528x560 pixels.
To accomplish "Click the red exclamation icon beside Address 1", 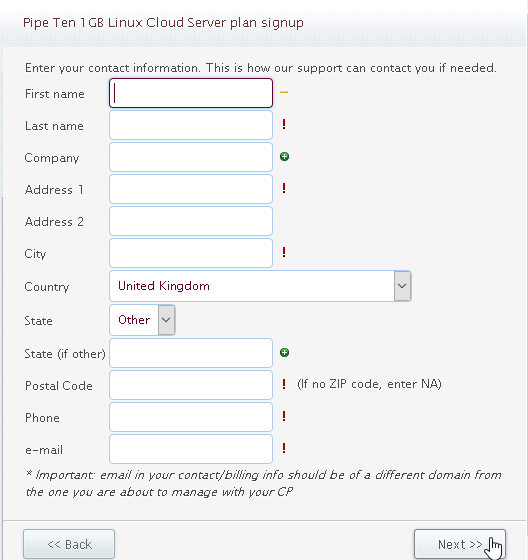I will pyautogui.click(x=284, y=188).
